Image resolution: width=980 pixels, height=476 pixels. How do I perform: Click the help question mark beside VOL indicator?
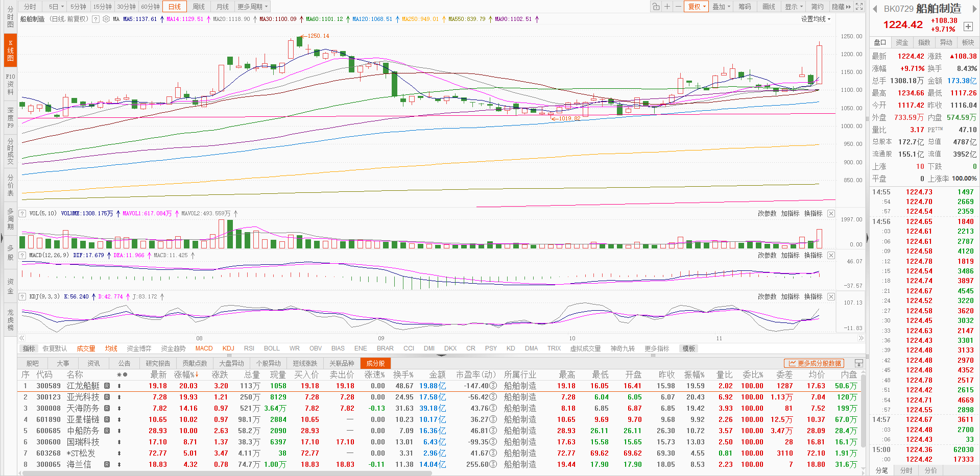point(22,213)
